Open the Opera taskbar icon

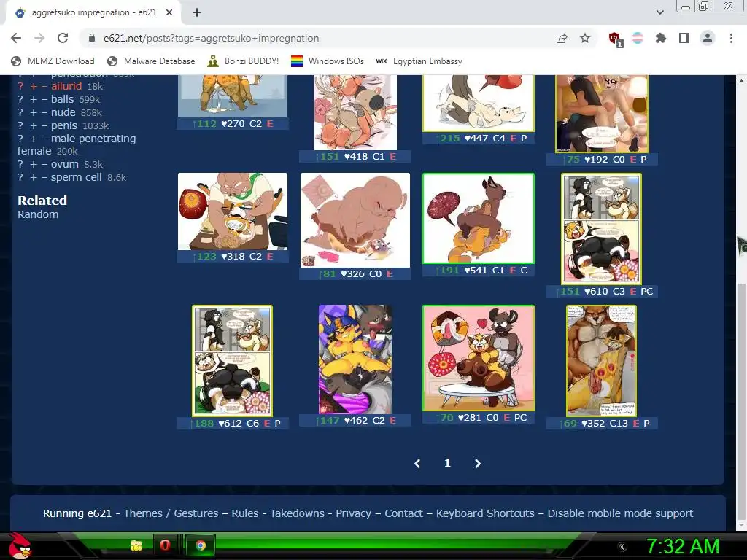click(x=165, y=545)
